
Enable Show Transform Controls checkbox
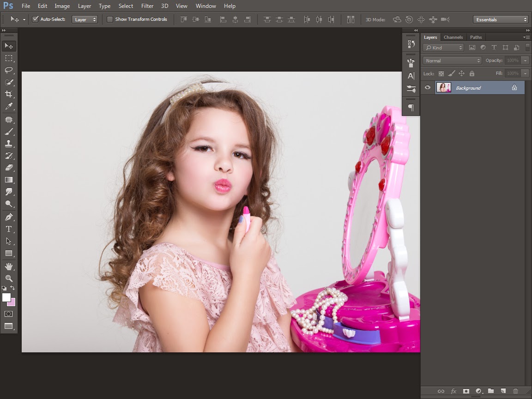pos(110,19)
